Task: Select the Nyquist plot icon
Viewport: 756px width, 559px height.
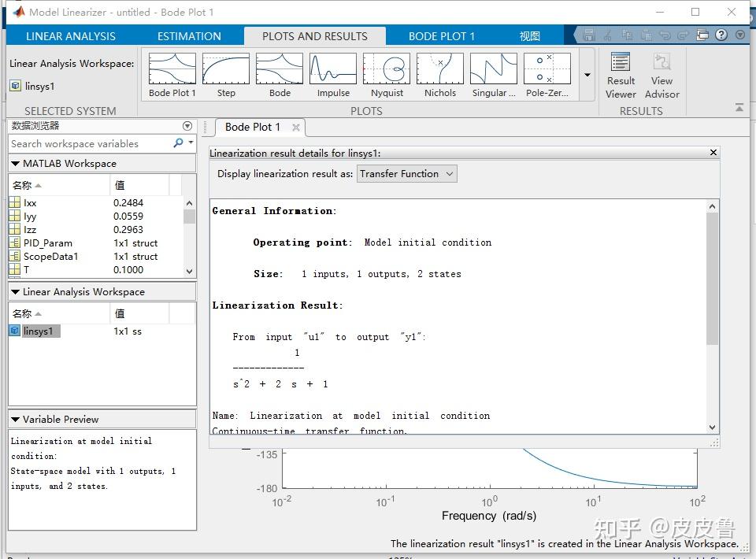Action: (x=386, y=69)
